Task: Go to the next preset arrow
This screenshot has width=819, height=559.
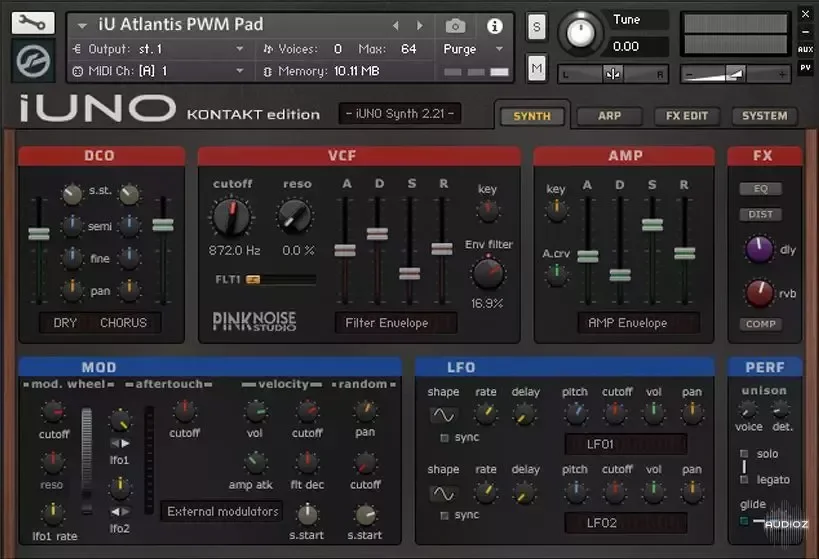Action: [419, 26]
